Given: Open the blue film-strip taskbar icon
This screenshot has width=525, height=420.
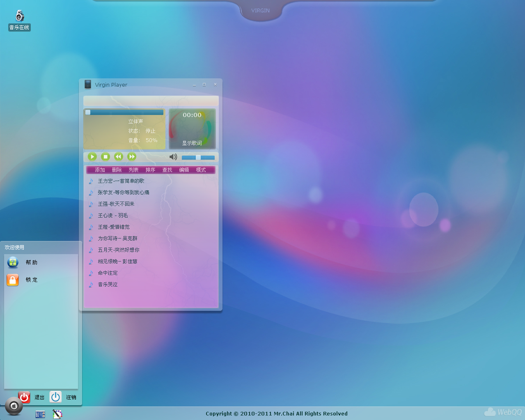Looking at the screenshot, I should [40, 414].
